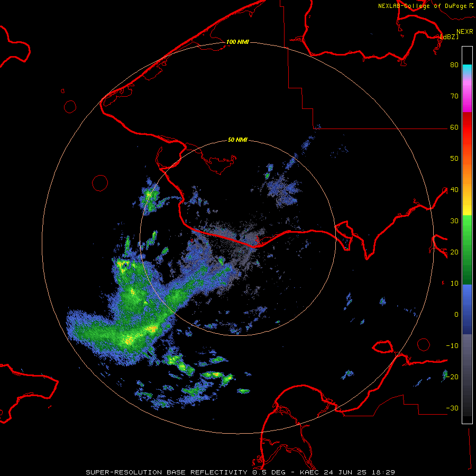476x476 pixels.
Task: Click the -20 value on dBZ scale
Action: click(x=452, y=377)
